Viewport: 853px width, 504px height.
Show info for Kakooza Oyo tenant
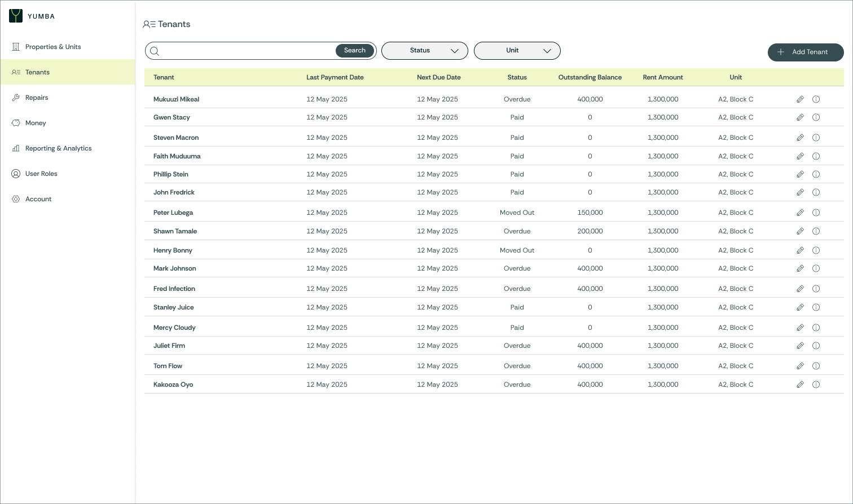click(816, 384)
